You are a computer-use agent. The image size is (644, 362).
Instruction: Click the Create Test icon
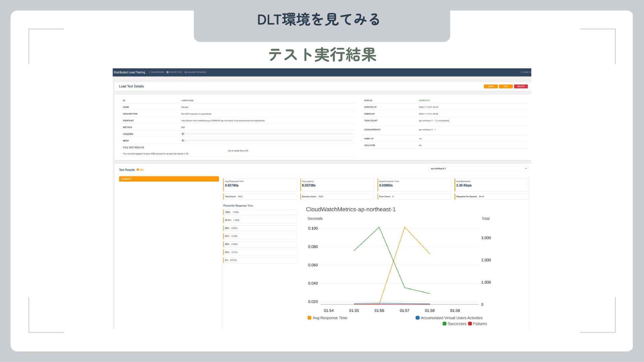[x=168, y=72]
